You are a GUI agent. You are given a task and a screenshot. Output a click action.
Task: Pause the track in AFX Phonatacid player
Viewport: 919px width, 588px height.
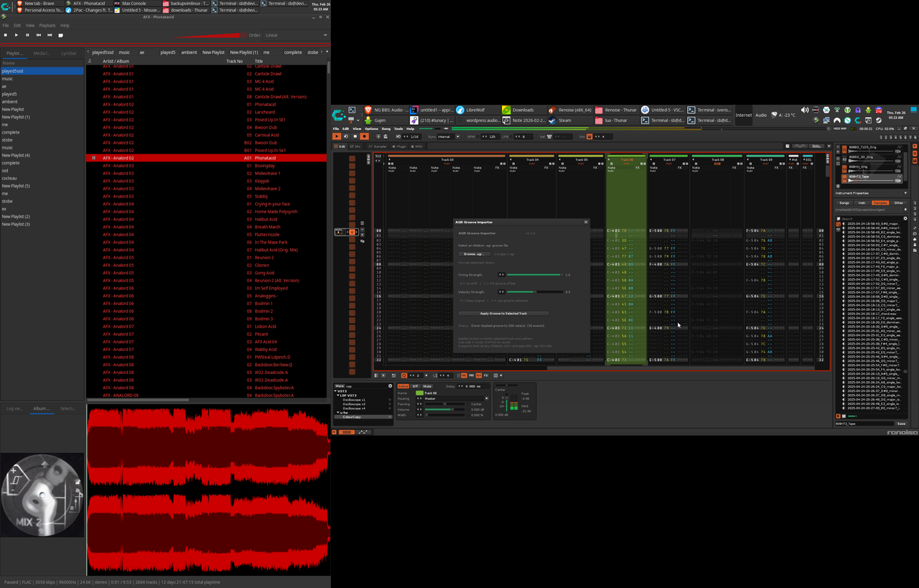pos(27,35)
